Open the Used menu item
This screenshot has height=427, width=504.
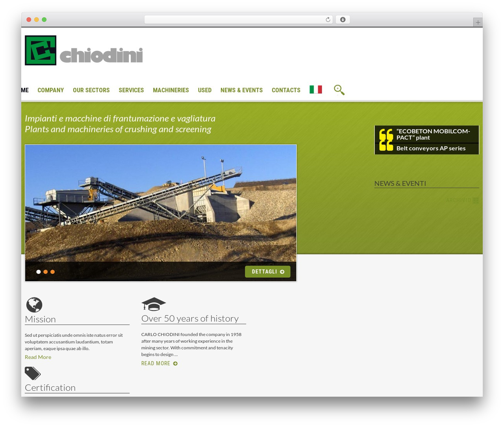[205, 90]
